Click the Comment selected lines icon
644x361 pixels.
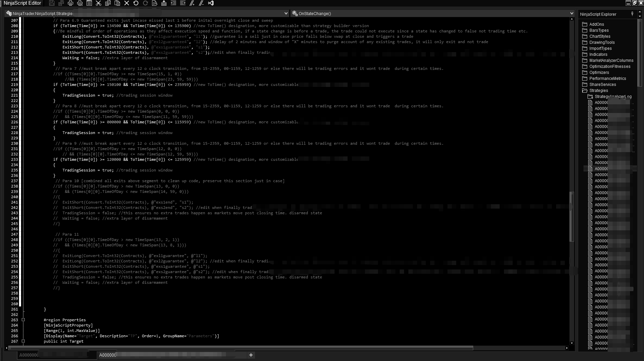click(x=192, y=3)
